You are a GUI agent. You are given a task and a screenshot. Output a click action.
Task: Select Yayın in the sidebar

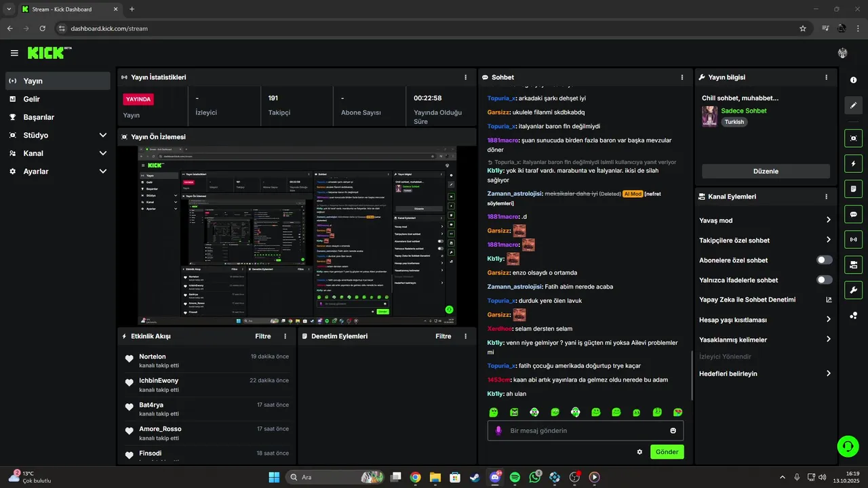point(58,81)
